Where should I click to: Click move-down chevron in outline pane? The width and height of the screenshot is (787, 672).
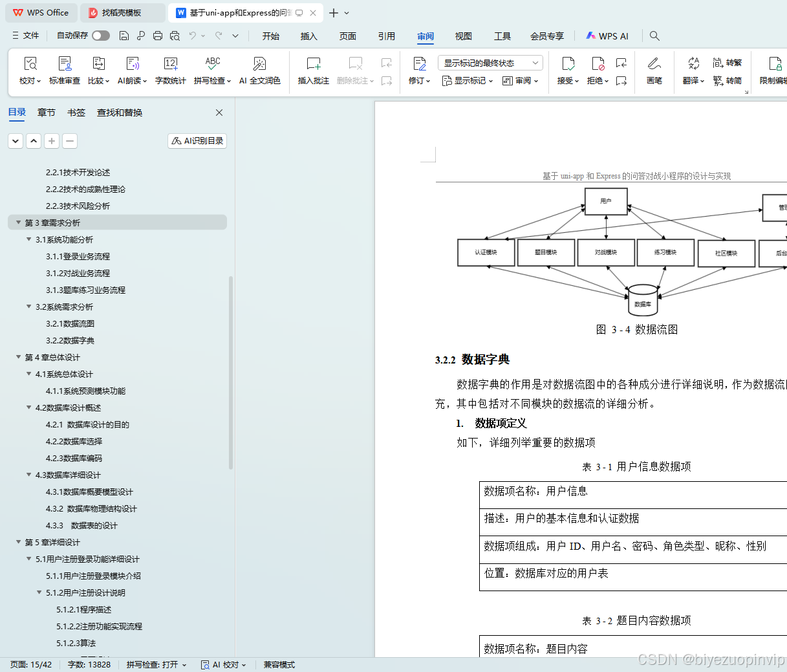coord(16,141)
